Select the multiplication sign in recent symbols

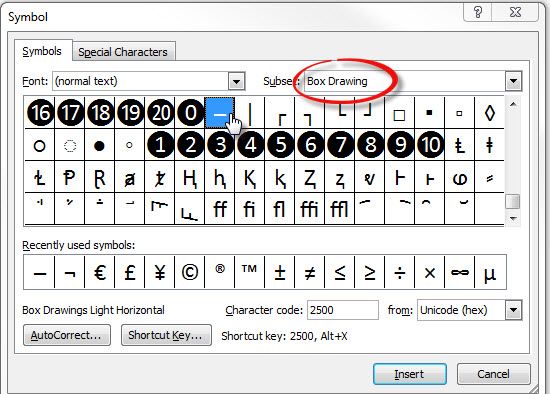pos(430,272)
